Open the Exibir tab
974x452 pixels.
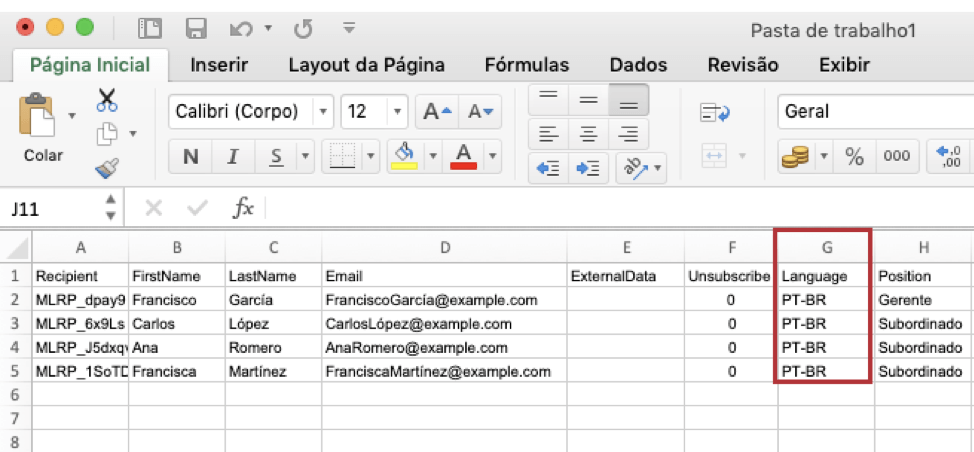click(844, 65)
